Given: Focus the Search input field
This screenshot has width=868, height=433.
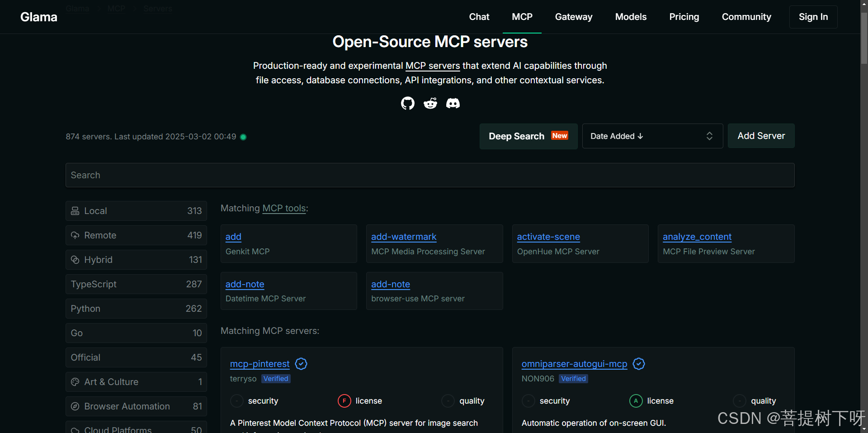Looking at the screenshot, I should (430, 175).
